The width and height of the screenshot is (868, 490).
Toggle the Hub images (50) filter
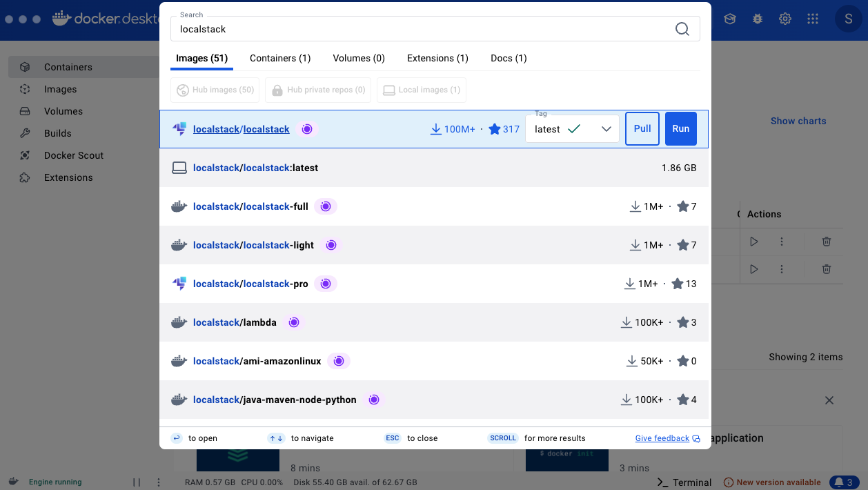click(215, 90)
